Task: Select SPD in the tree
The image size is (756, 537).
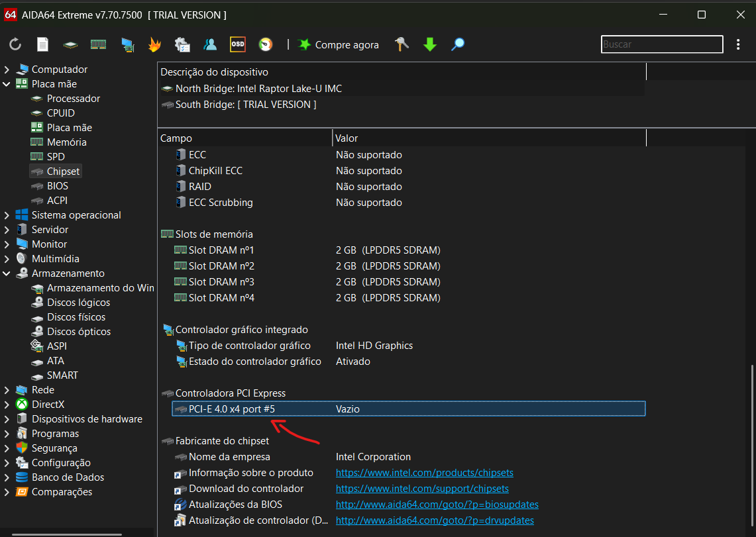Action: tap(56, 157)
